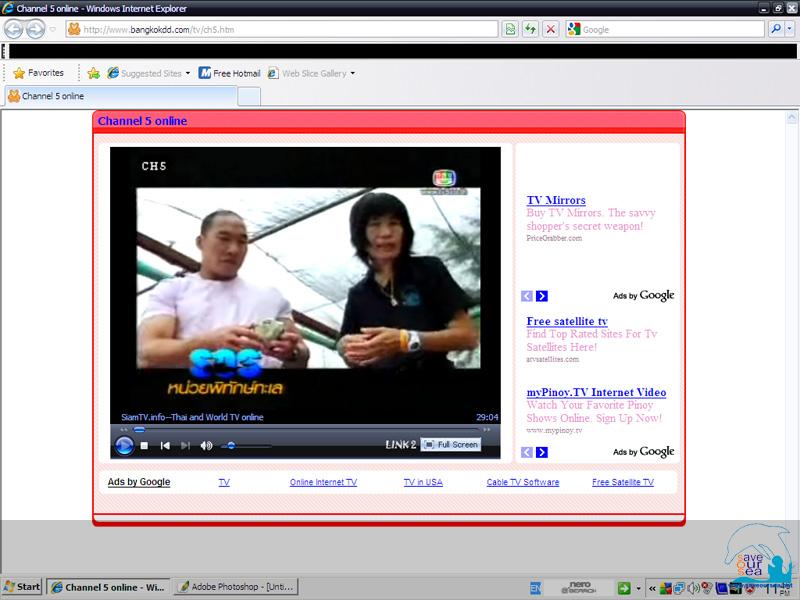800x600 pixels.
Task: Stop page loading with red X icon
Action: (551, 29)
